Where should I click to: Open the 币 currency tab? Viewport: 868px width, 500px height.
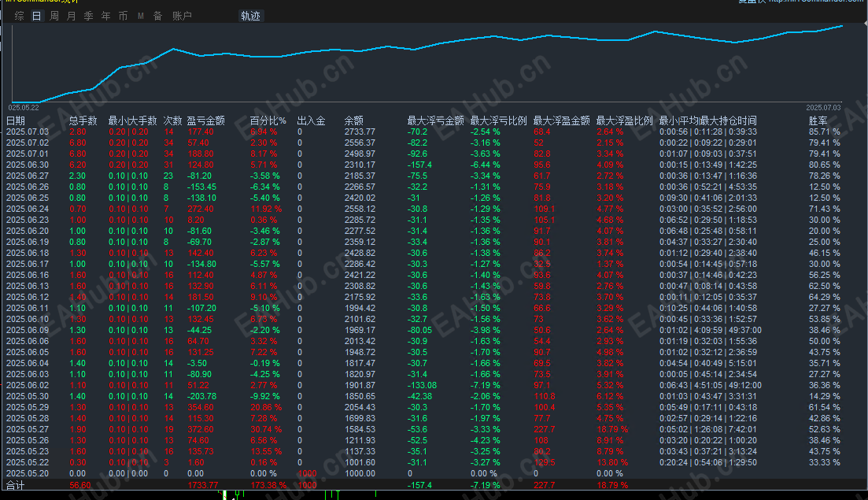[x=123, y=16]
